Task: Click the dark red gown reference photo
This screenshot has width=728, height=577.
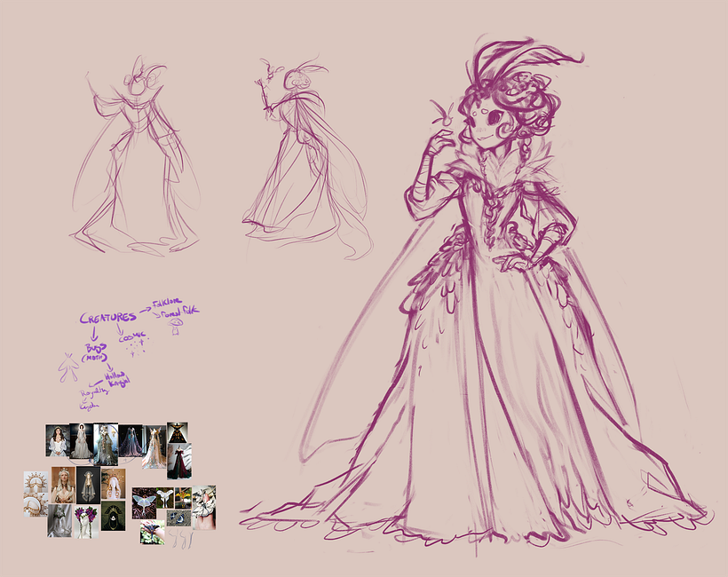Action: [178, 462]
